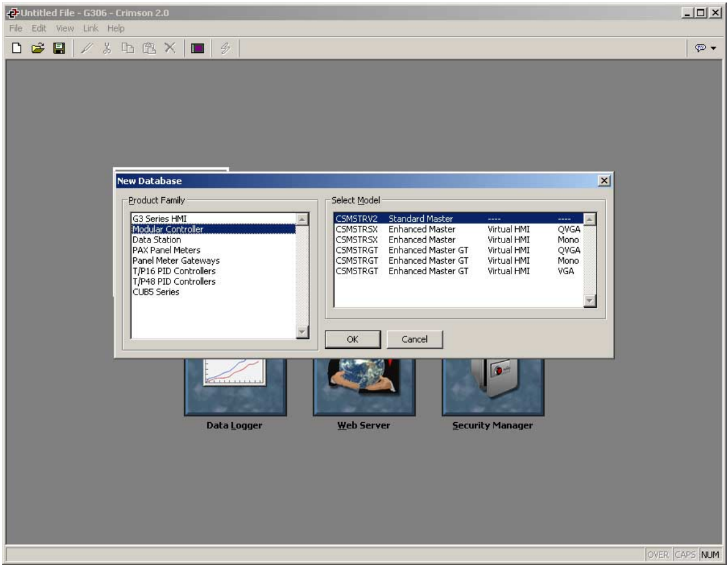
Task: Click Select Model list scroll down arrow
Action: click(x=590, y=301)
